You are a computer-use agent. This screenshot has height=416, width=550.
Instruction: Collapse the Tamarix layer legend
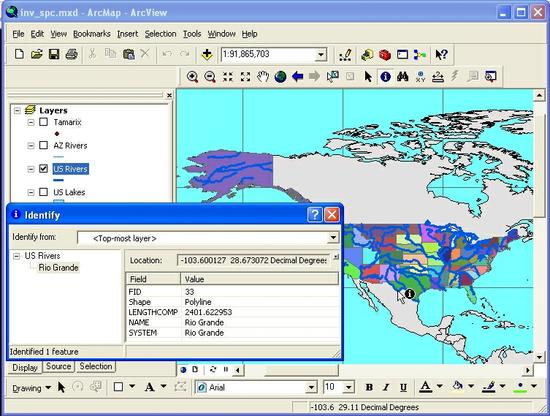click(x=31, y=122)
